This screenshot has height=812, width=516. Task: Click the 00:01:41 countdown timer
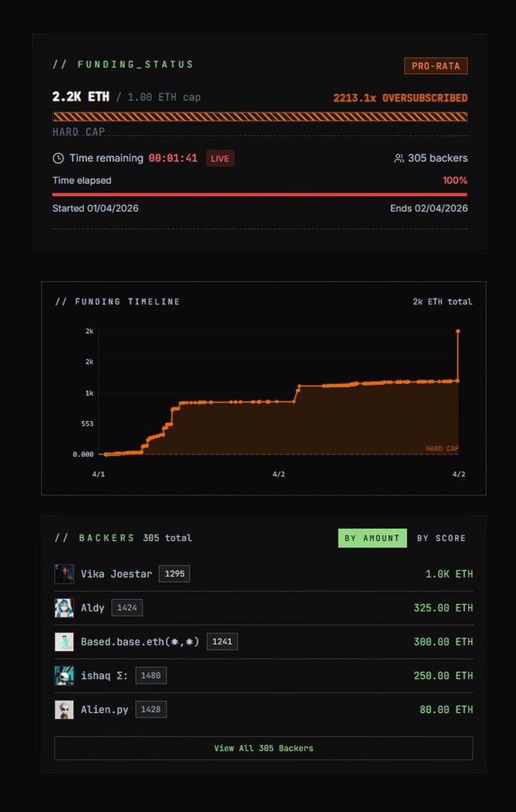point(173,158)
